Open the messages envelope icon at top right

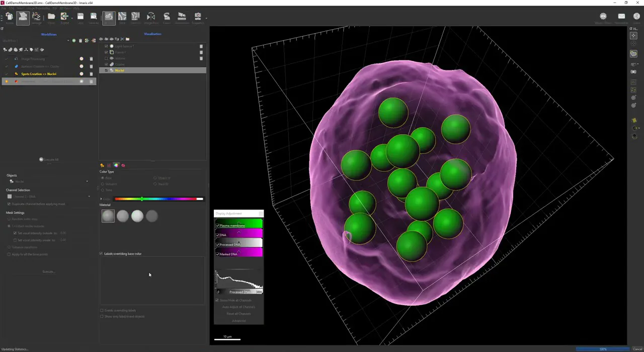[621, 17]
